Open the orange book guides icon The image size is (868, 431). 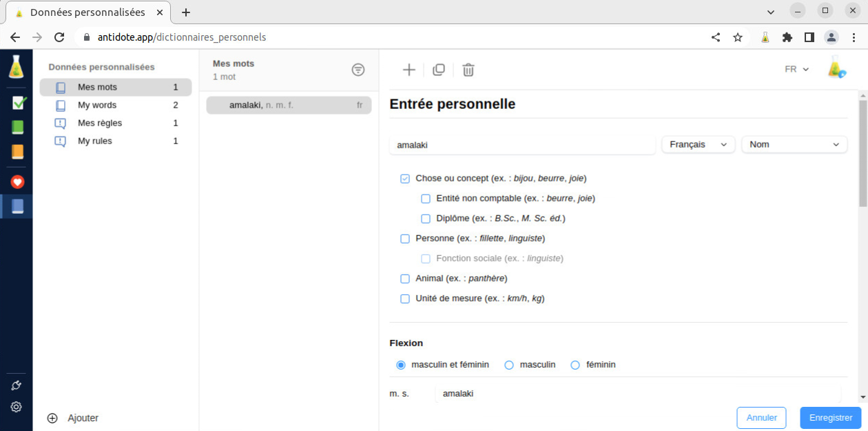click(18, 152)
